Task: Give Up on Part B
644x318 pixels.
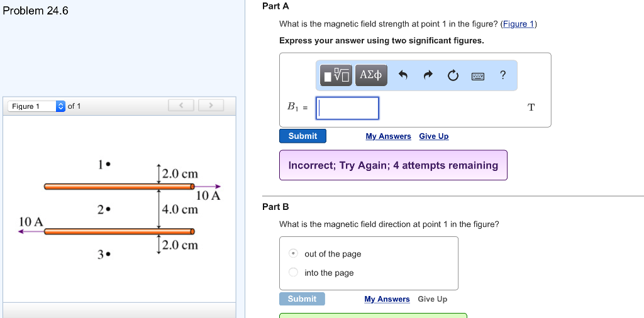Action: click(x=433, y=299)
